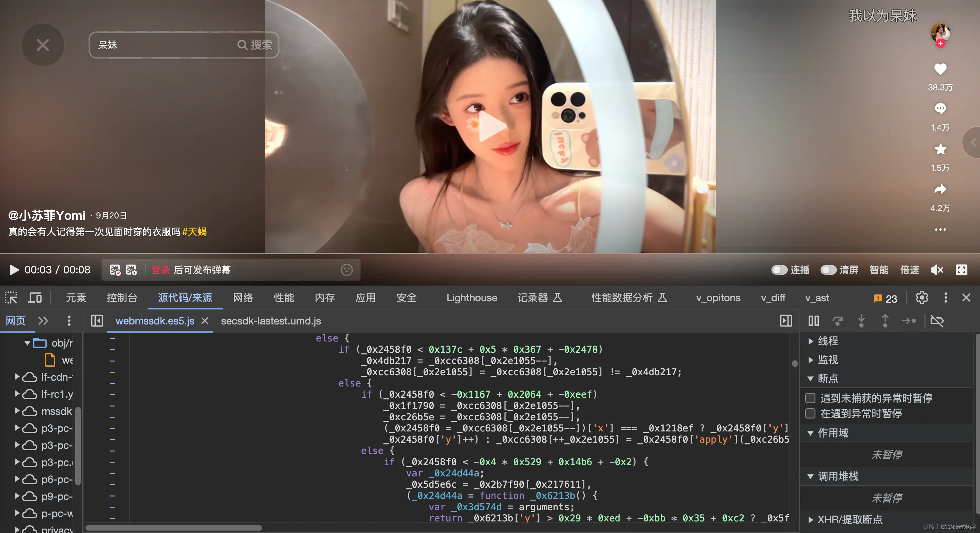Open comments via speech bubble icon

pos(940,109)
